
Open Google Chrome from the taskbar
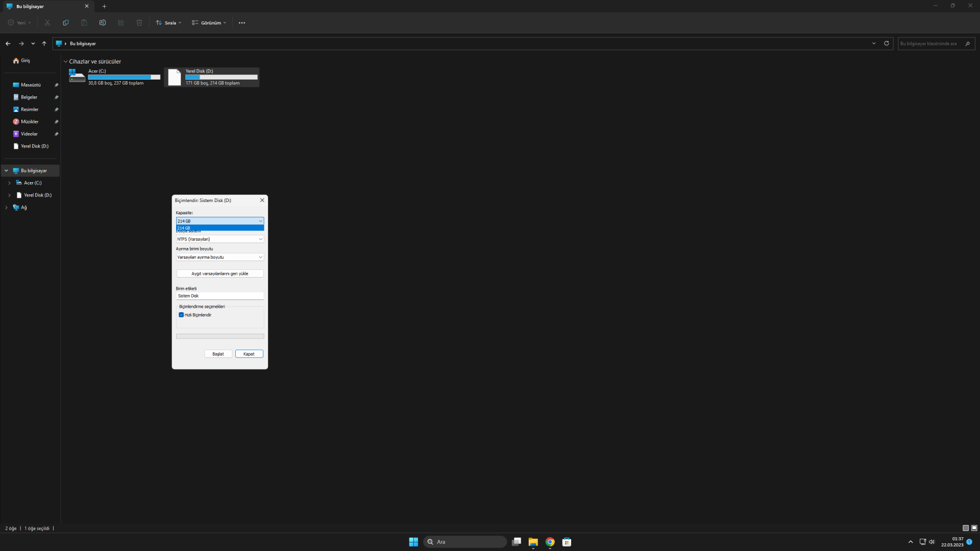[550, 542]
